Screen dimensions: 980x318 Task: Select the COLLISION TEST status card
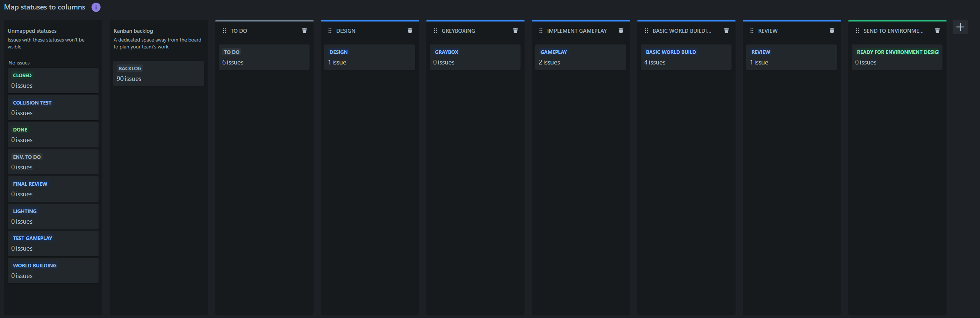click(x=53, y=108)
